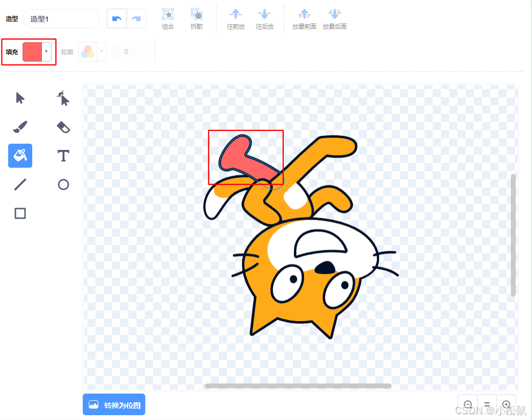This screenshot has width=532, height=420.
Task: Undo the last edit
Action: point(117,19)
